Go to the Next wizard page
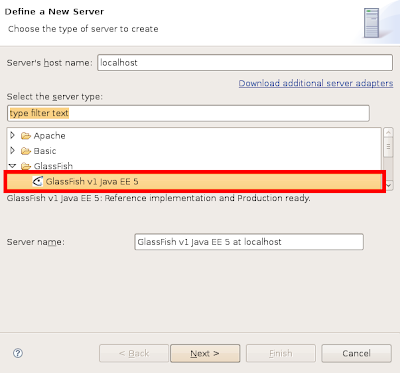400x373 pixels. tap(205, 353)
